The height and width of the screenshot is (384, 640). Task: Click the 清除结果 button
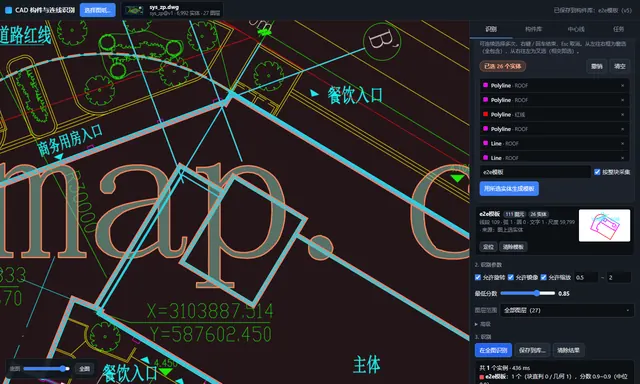pyautogui.click(x=569, y=350)
